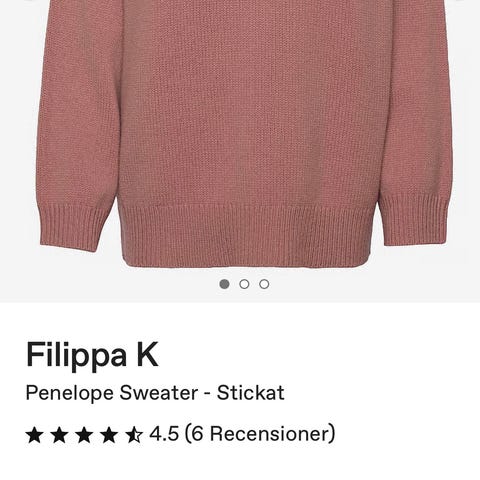Switch to the second image dot

[244, 284]
